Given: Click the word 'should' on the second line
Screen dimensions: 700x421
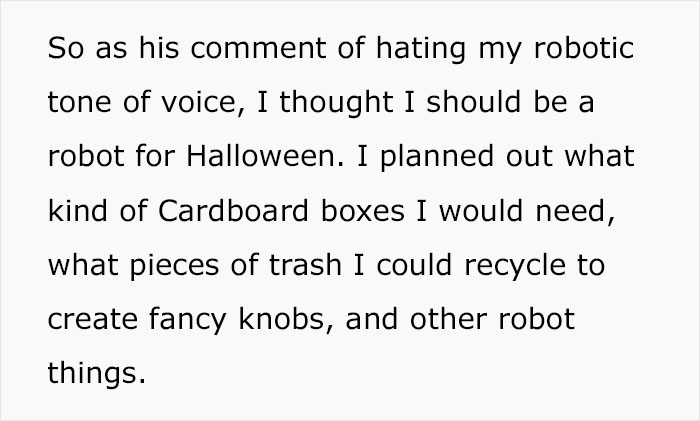Looking at the screenshot, I should (x=474, y=102).
